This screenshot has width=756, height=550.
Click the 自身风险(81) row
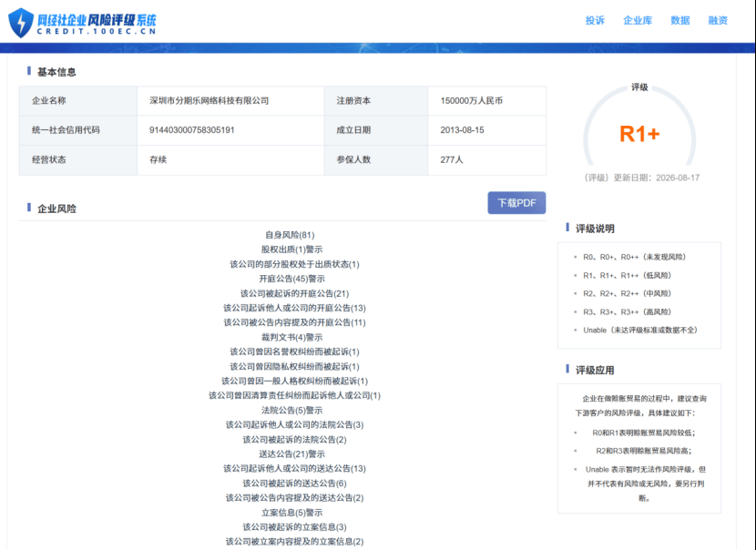(290, 235)
